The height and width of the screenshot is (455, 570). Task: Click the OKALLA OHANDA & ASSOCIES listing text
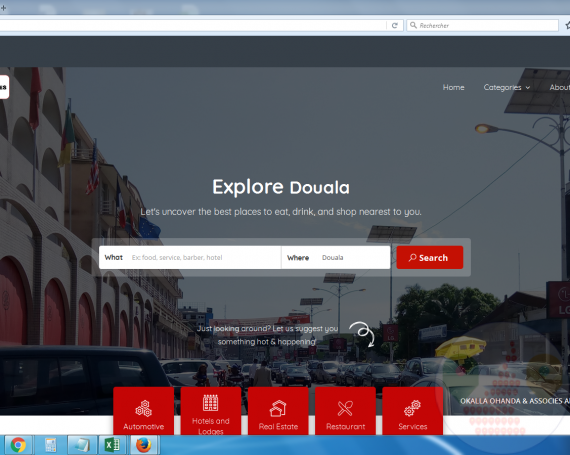(x=515, y=401)
